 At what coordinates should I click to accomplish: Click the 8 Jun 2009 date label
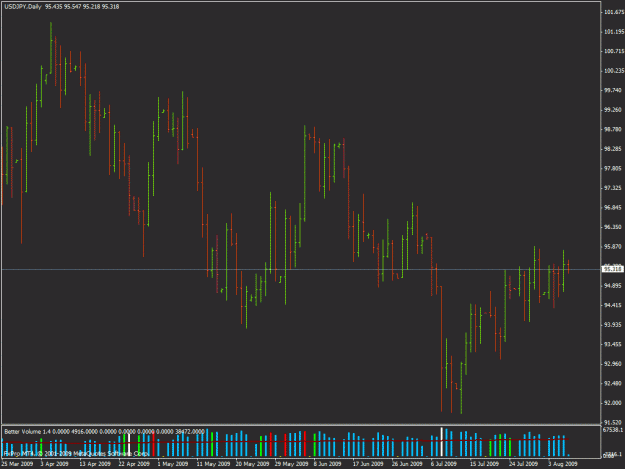[328, 464]
